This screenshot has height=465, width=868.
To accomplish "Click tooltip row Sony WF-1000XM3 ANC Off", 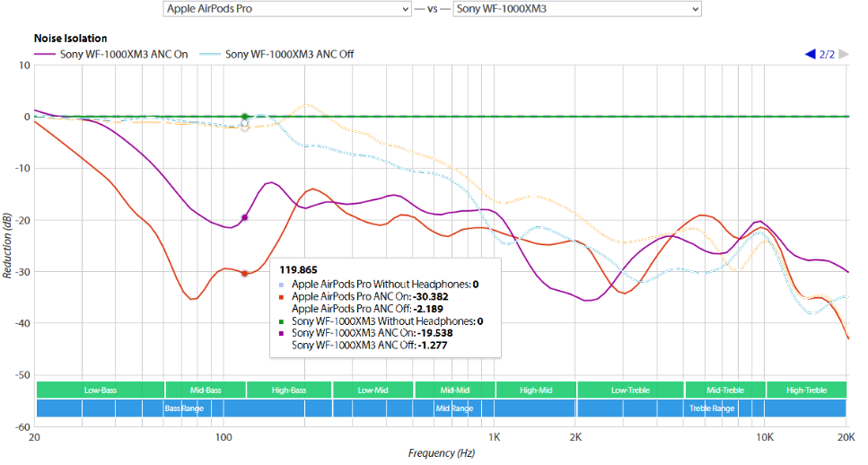I will click(x=369, y=346).
